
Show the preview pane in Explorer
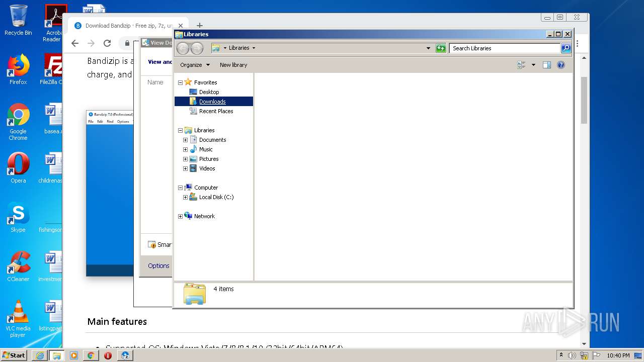547,65
